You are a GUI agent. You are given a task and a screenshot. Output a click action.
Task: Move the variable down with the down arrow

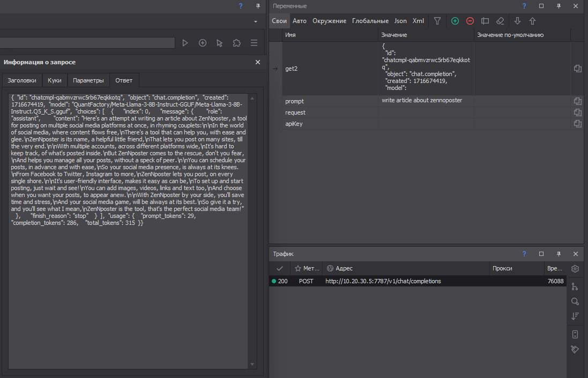pyautogui.click(x=517, y=21)
